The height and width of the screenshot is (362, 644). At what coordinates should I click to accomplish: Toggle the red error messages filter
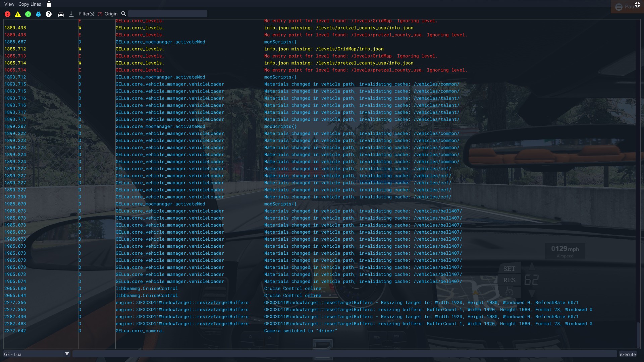point(7,14)
